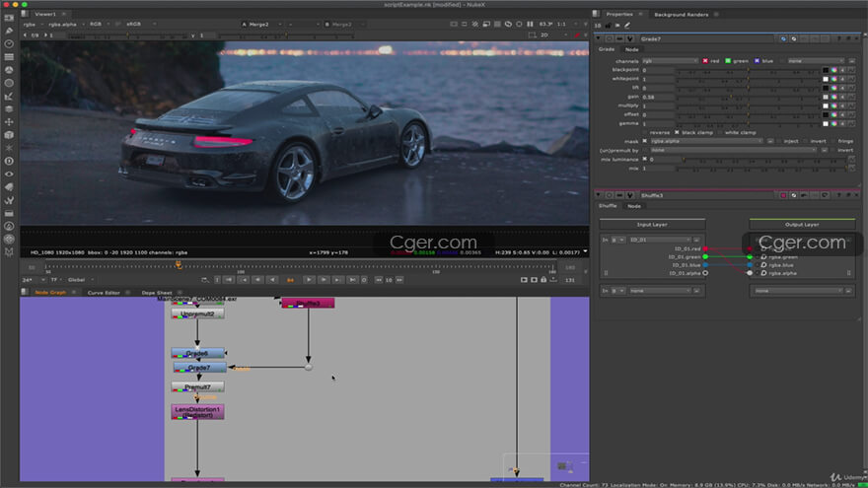Open the mask rgba.alpha dropdown
868x488 pixels.
(707, 141)
